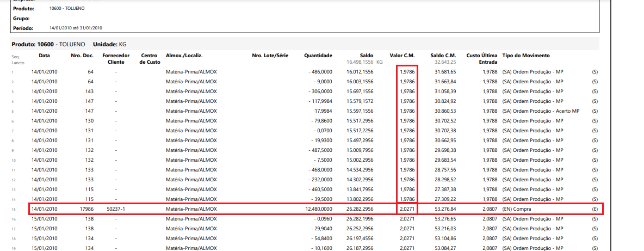Screen dimensions: 644x251
Task: Select the 'Centro de Custo' column header
Action: [150, 59]
